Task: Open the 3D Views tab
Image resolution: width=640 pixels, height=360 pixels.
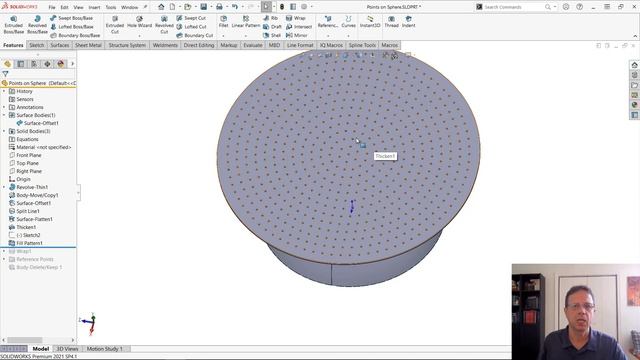Action: (67, 349)
